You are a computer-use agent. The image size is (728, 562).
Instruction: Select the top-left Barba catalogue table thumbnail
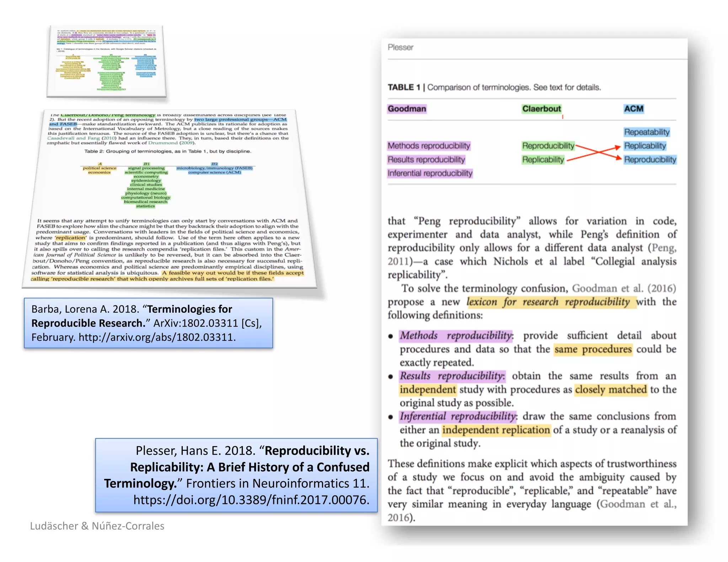click(x=107, y=61)
